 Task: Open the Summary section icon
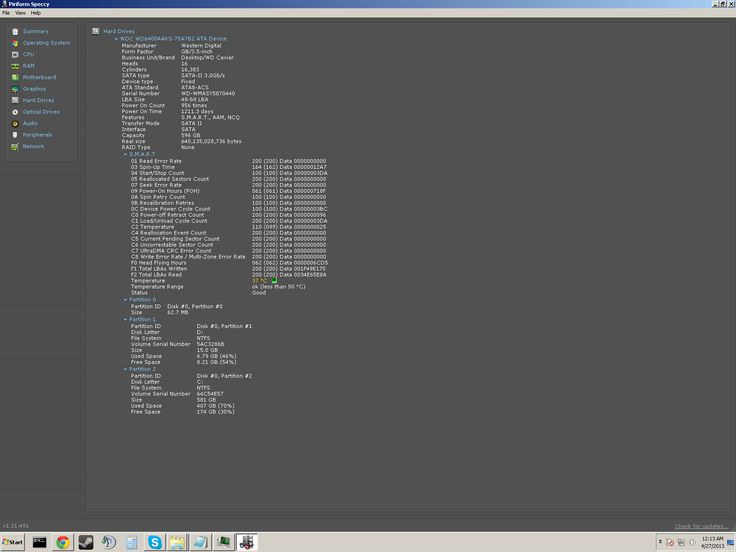[x=15, y=31]
